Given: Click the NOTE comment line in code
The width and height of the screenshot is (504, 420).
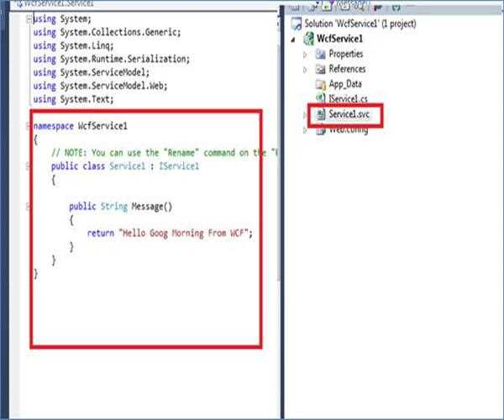Looking at the screenshot, I should tap(164, 153).
